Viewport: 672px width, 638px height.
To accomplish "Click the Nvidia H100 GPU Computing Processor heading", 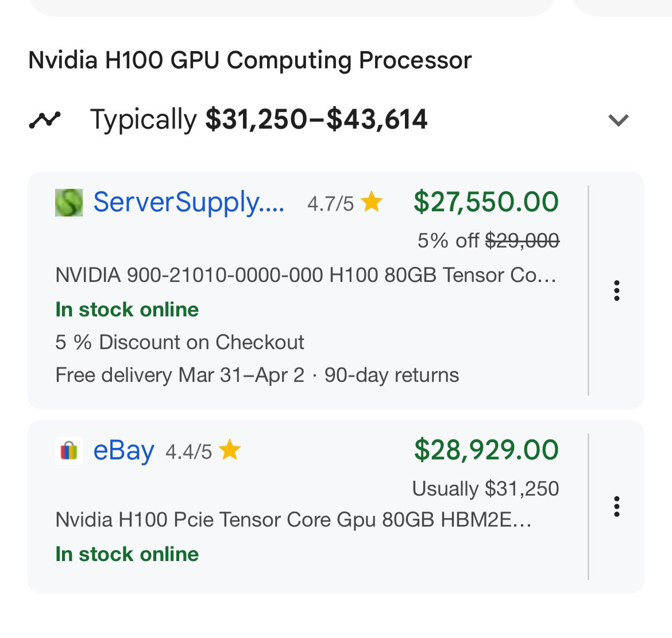I will point(250,60).
